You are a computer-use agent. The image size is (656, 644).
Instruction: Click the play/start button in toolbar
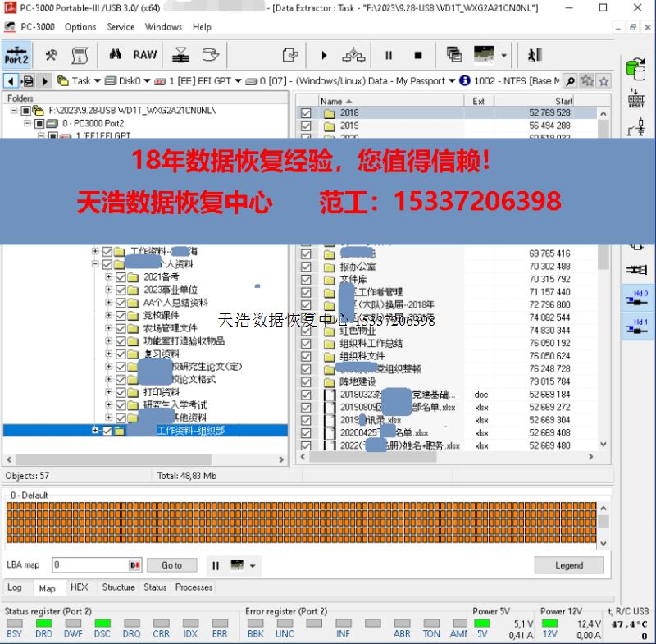click(x=324, y=56)
